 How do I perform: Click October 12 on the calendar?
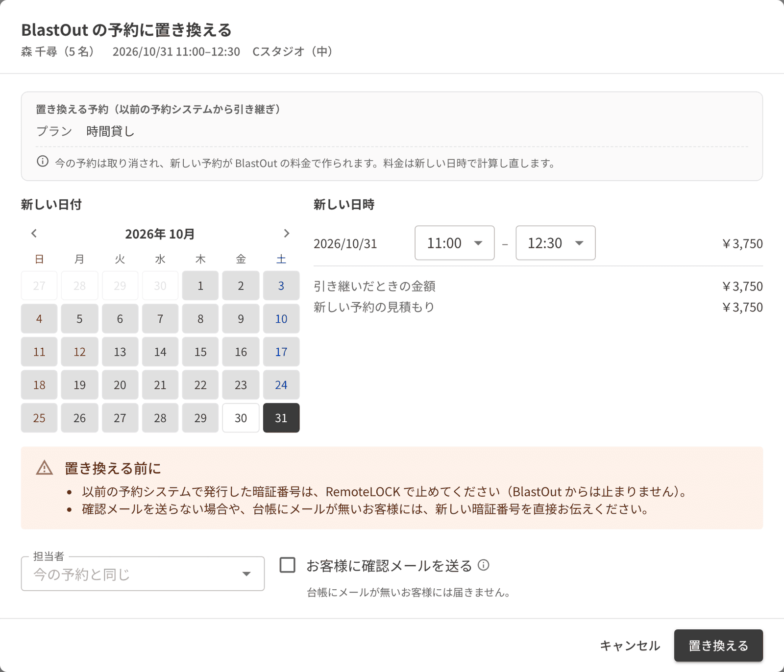coord(79,352)
